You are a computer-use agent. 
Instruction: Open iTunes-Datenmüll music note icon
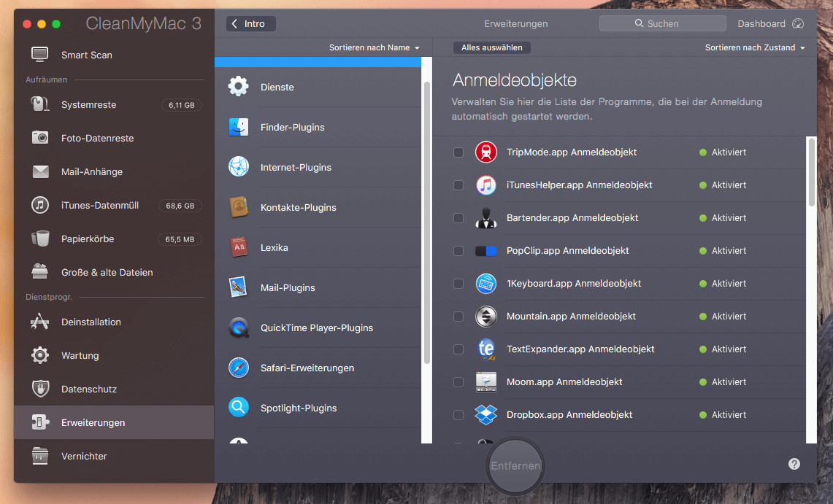click(40, 205)
